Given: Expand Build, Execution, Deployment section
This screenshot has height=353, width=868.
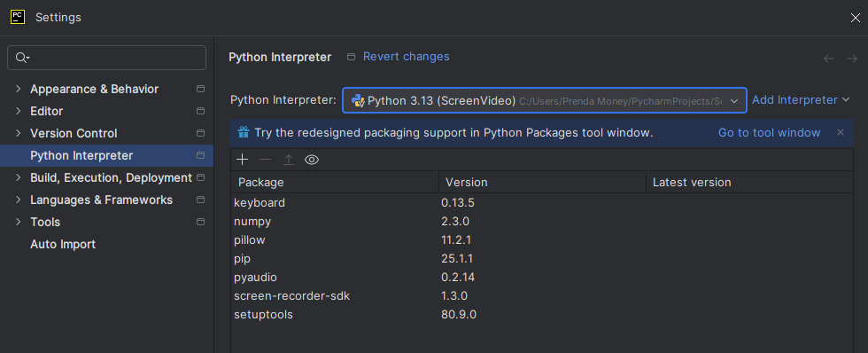Looking at the screenshot, I should 19,177.
